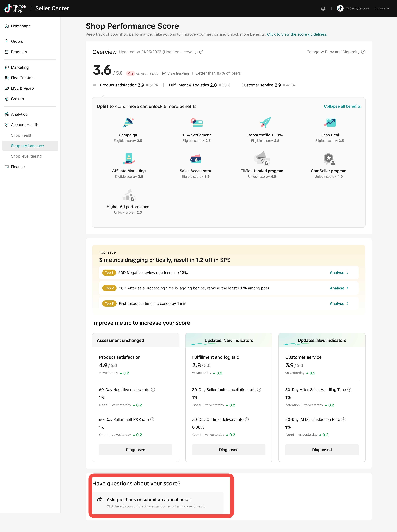Click info icon beside 60-Day Negative review rate
397x532 pixels.
[x=153, y=390]
